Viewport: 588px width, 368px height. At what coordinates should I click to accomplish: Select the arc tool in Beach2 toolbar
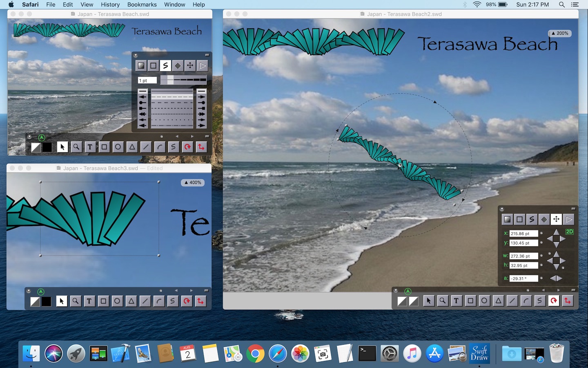click(526, 301)
